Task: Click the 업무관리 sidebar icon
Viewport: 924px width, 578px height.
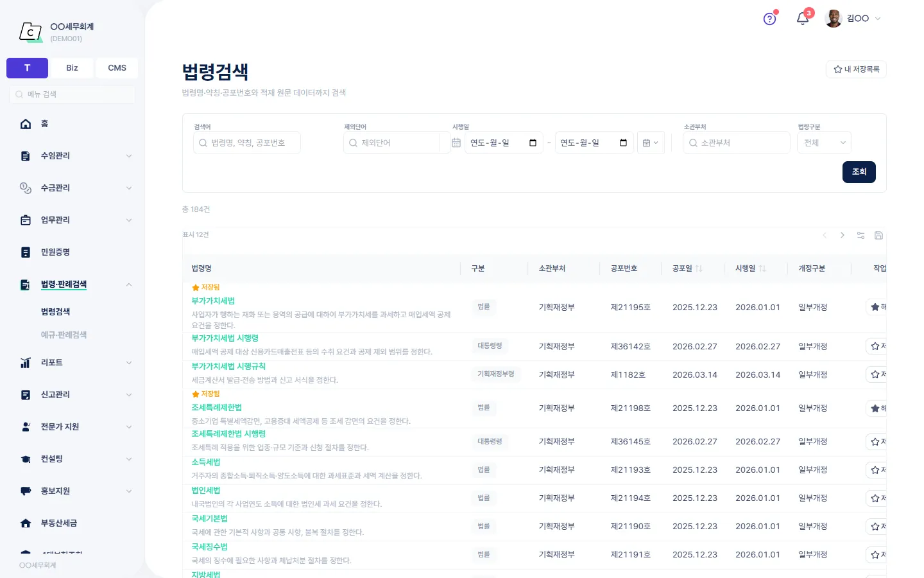Action: point(26,220)
